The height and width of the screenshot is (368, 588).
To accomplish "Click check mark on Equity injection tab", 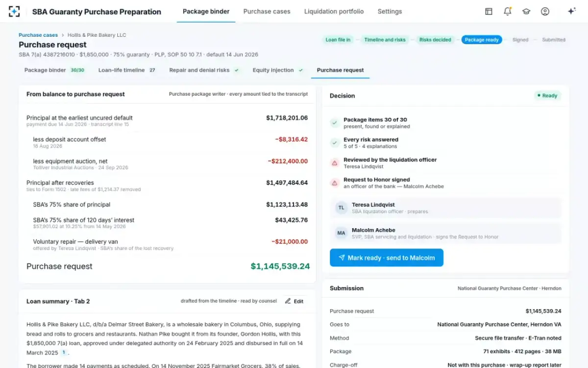I will coord(301,70).
